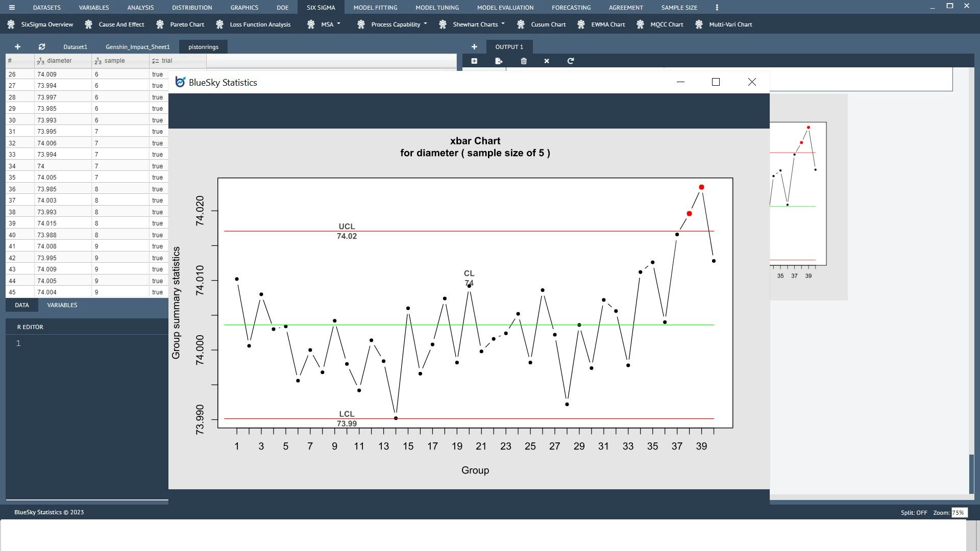Open the MQCC Chart tool
Image resolution: width=980 pixels, height=551 pixels.
(x=666, y=24)
